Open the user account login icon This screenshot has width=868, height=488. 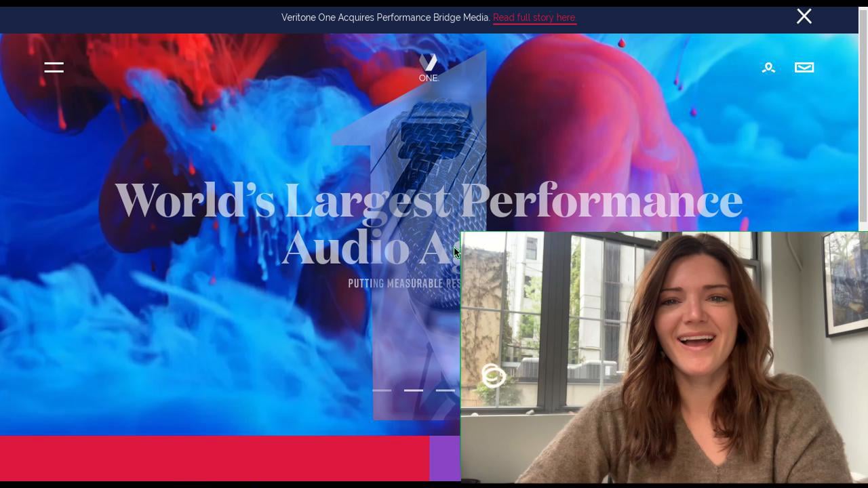pos(768,67)
